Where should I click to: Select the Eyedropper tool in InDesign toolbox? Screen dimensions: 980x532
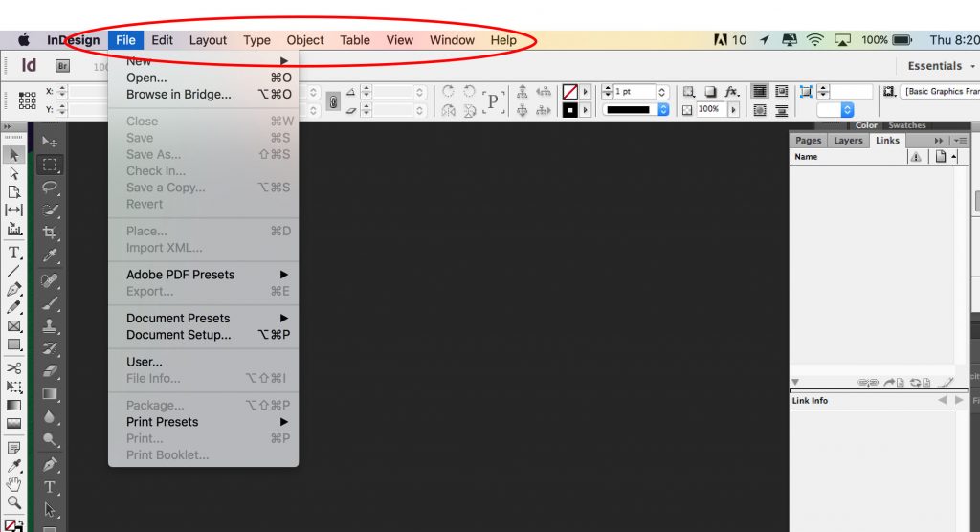click(13, 466)
